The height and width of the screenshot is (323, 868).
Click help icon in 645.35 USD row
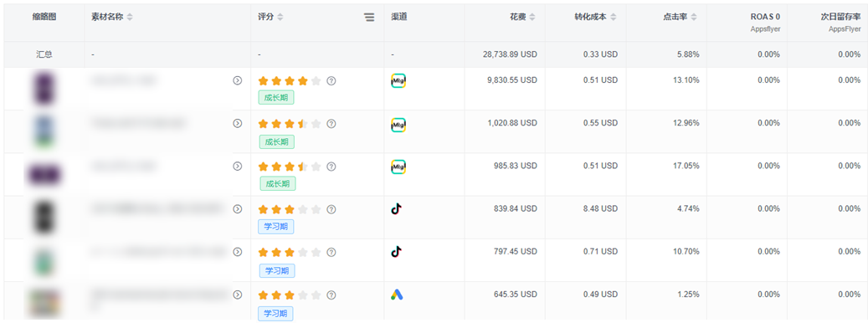click(331, 295)
